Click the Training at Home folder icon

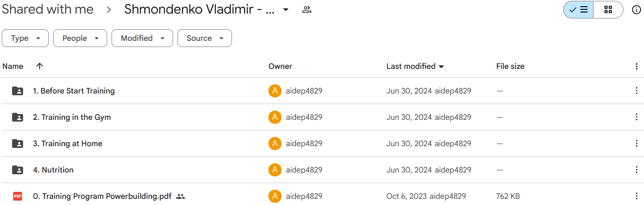pos(18,144)
